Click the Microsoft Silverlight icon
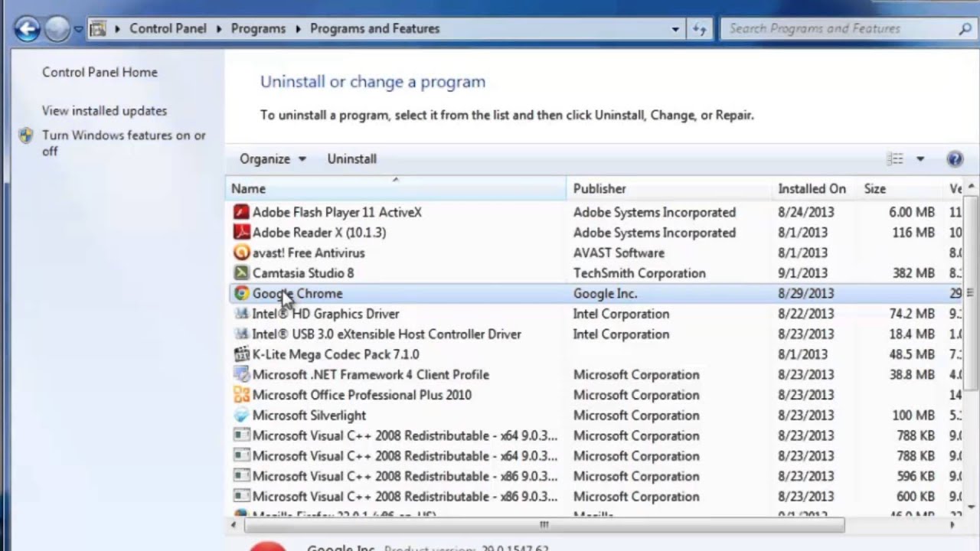This screenshot has width=980, height=551. pos(241,416)
